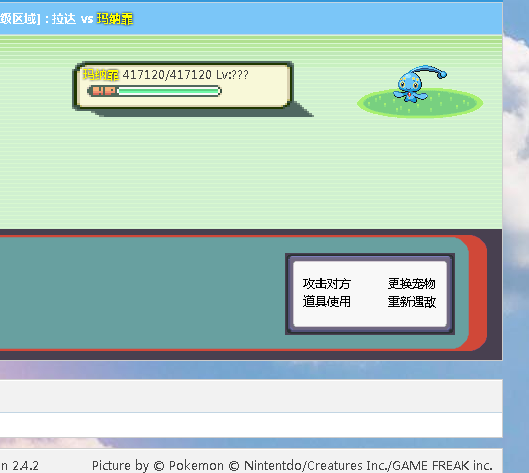Click version number 2.4.2 in footer

[26, 466]
